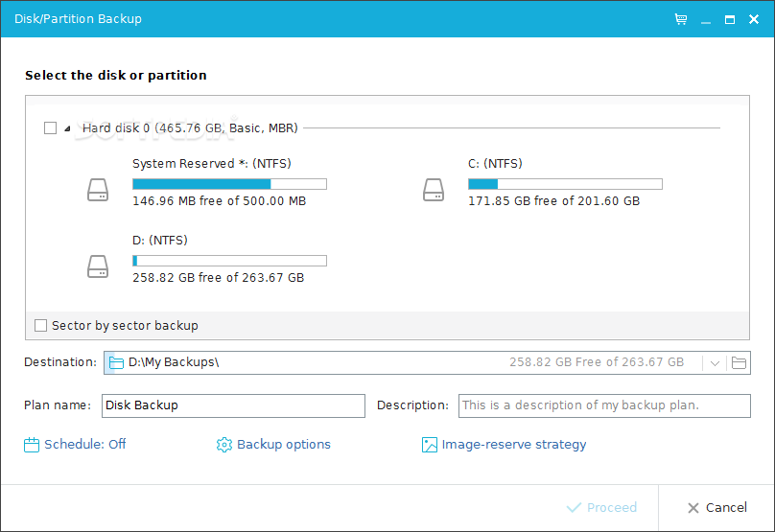This screenshot has width=775, height=532.
Task: Open the Destination dropdown arrow
Action: point(715,363)
